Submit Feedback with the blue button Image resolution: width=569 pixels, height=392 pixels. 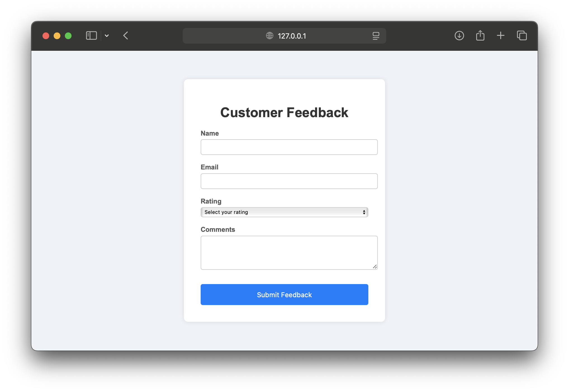click(284, 294)
